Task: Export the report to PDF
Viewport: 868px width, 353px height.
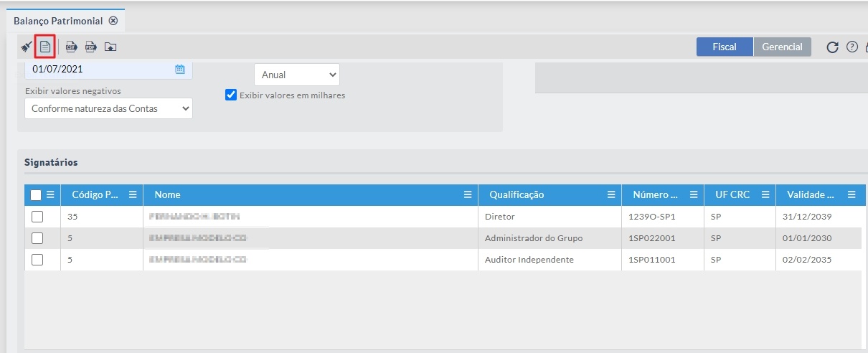Action: pyautogui.click(x=91, y=47)
